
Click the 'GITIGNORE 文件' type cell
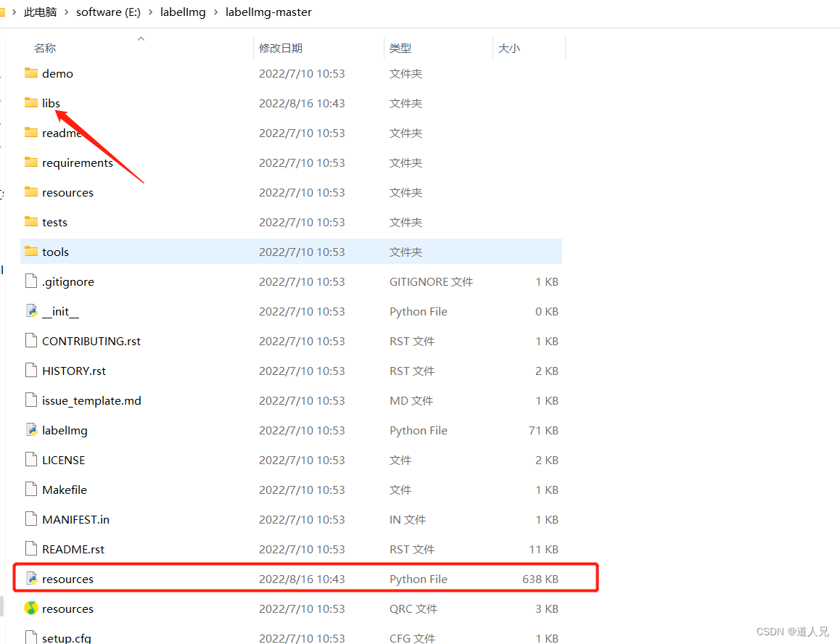(432, 282)
